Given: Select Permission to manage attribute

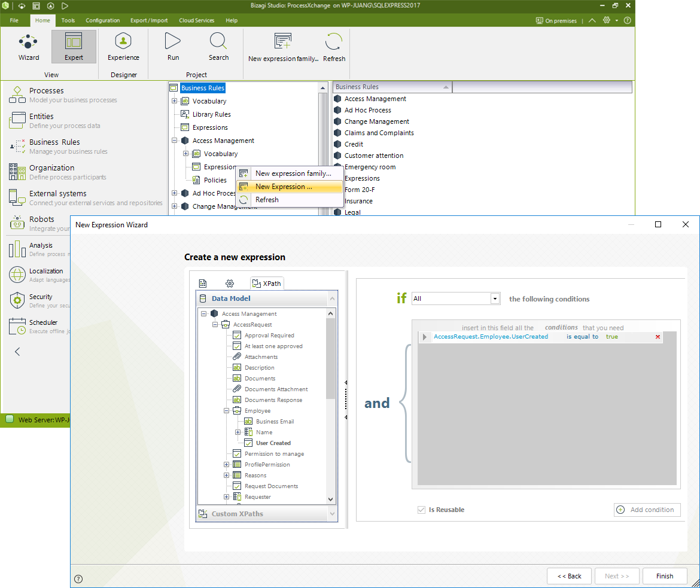Looking at the screenshot, I should (274, 453).
